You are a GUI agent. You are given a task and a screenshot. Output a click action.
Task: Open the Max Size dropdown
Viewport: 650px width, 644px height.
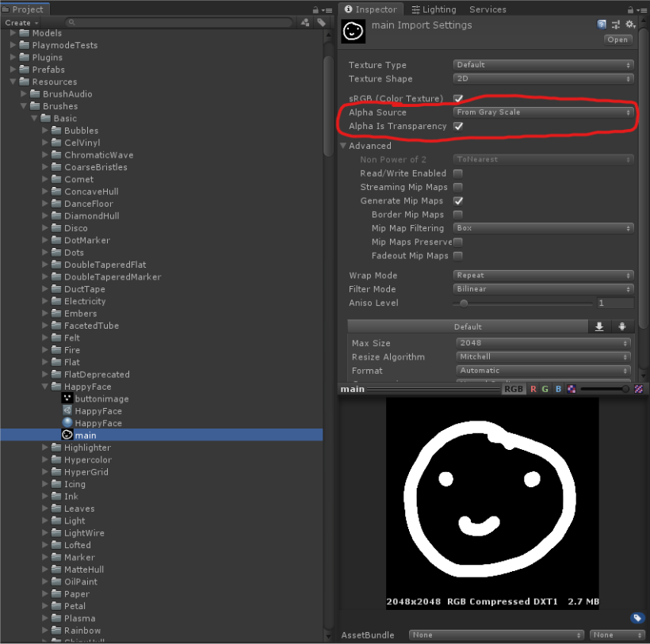click(543, 343)
